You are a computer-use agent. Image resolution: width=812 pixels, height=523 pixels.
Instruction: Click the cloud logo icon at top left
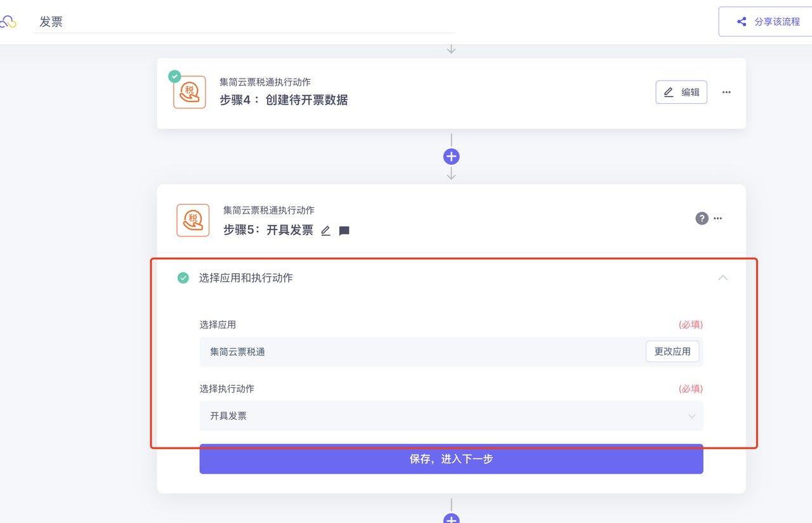(x=8, y=22)
